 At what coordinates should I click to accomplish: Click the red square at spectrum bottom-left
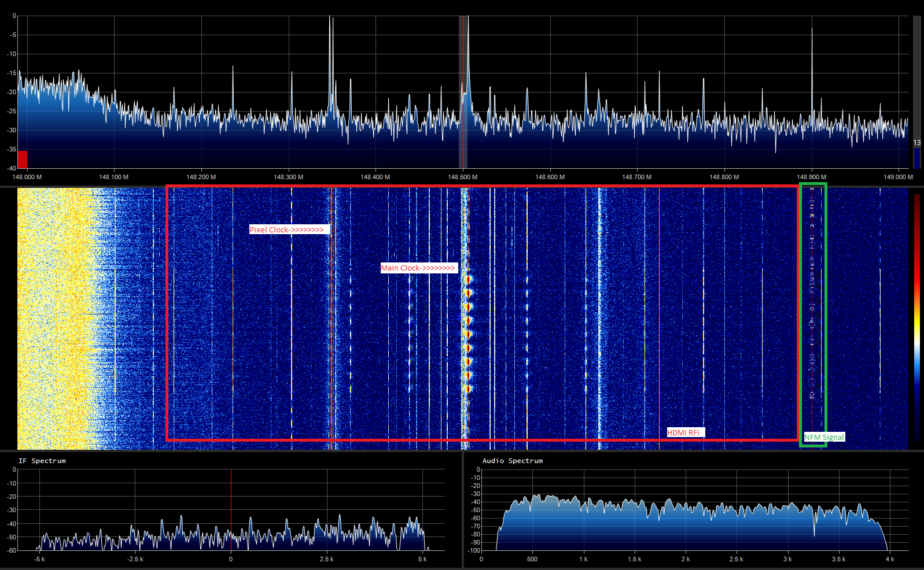(x=23, y=159)
